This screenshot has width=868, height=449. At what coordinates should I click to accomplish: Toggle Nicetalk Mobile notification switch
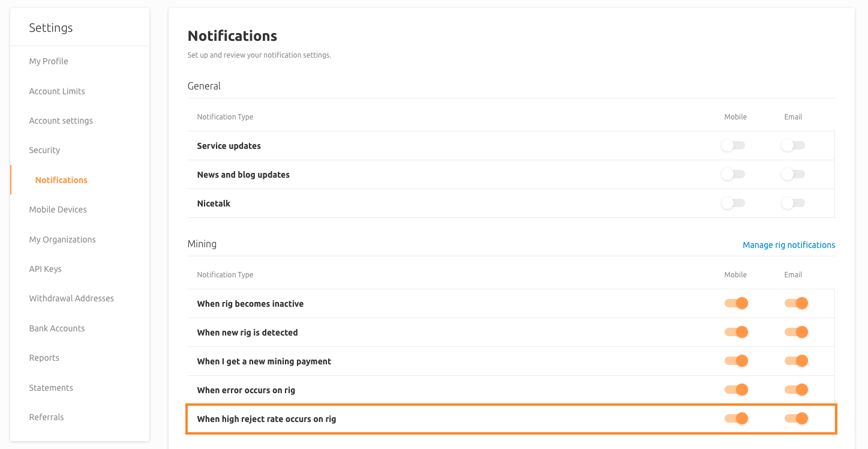(734, 203)
